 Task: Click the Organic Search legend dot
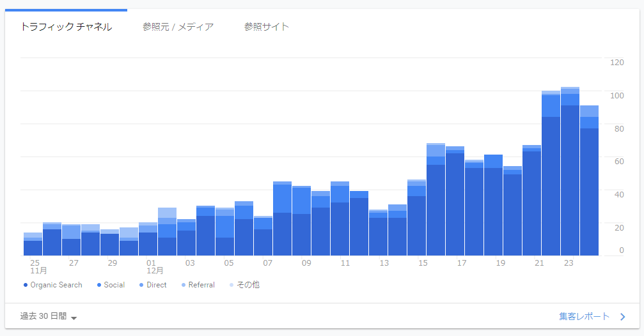[x=26, y=285]
